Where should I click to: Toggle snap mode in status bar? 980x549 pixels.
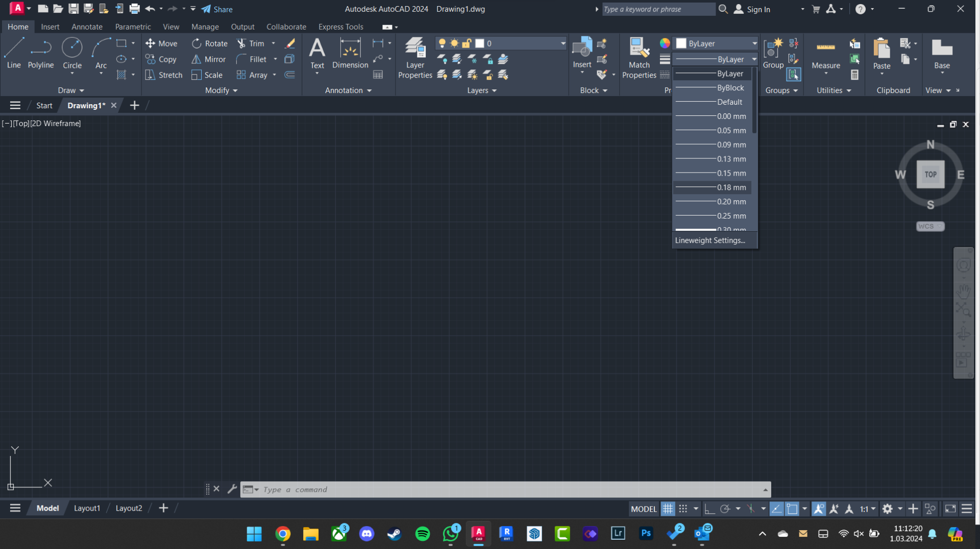683,509
